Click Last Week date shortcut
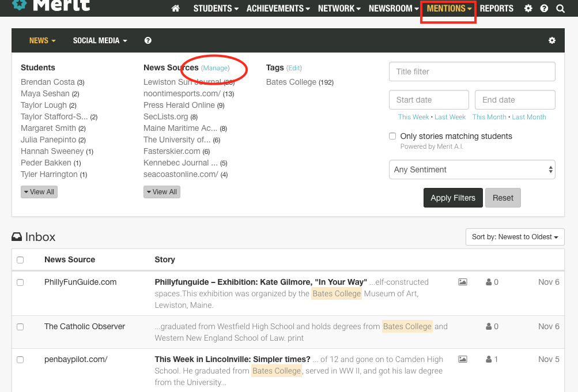 pos(450,117)
